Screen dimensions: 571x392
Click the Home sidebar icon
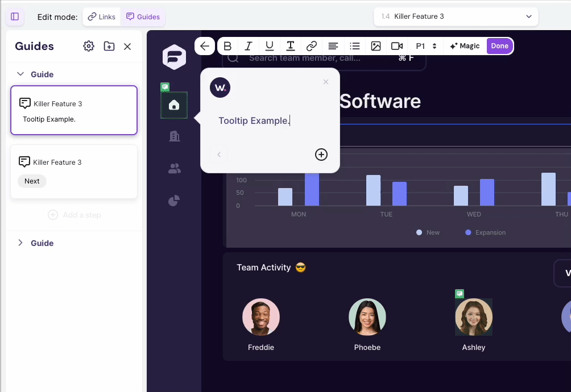pyautogui.click(x=174, y=105)
